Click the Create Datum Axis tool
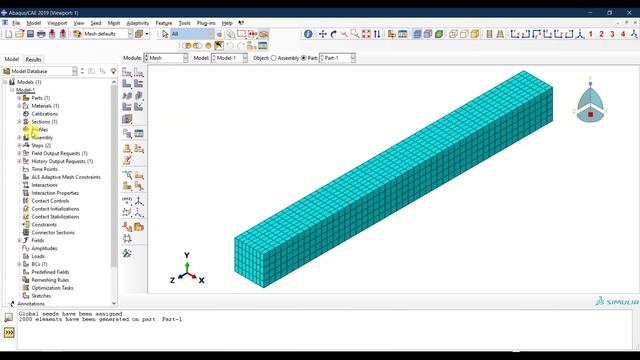Screen dimensions: 640x360 click(139, 200)
